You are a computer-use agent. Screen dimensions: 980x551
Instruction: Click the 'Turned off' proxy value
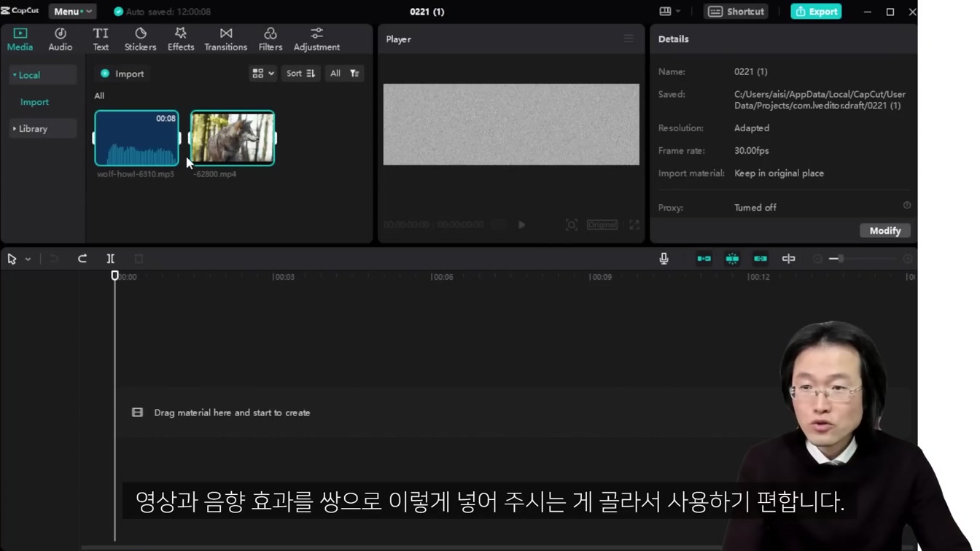pos(755,208)
